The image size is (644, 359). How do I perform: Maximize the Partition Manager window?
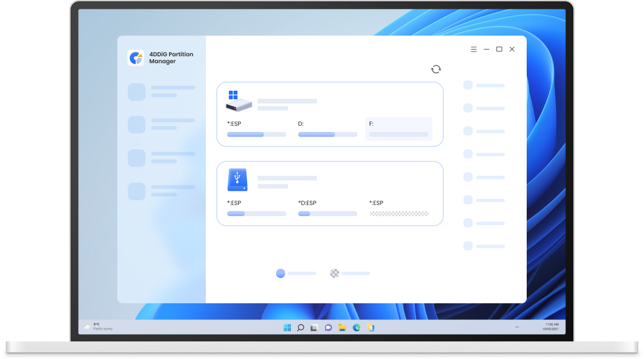point(499,49)
